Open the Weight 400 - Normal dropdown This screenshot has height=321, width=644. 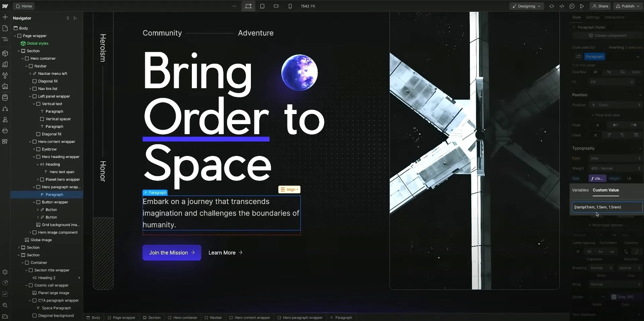pos(616,168)
